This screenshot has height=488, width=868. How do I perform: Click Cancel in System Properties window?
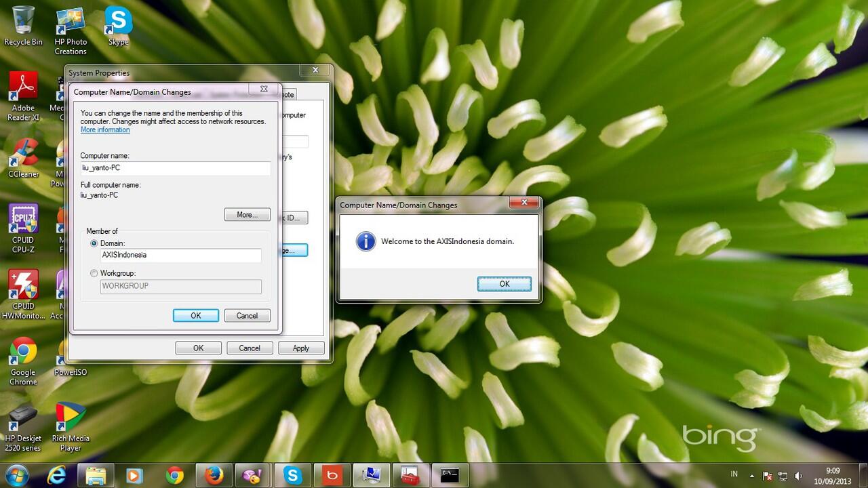(x=250, y=348)
